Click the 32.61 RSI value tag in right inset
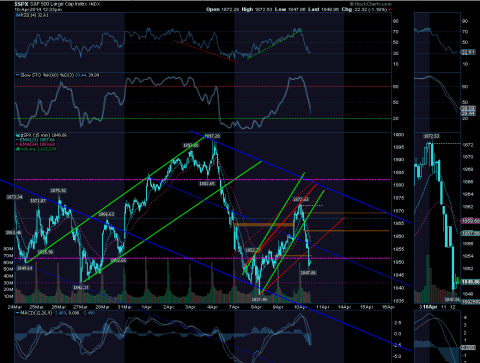Image resolution: width=480 pixels, height=363 pixels. click(468, 52)
